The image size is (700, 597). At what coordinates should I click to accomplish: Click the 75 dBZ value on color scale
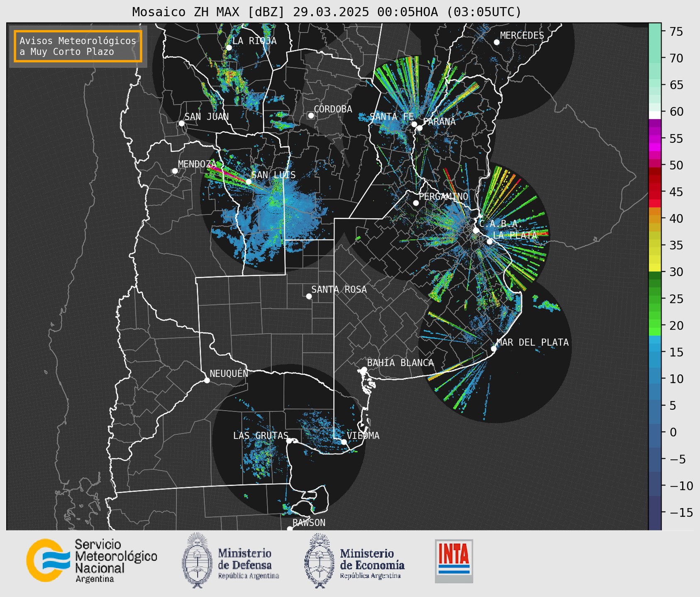tap(676, 32)
